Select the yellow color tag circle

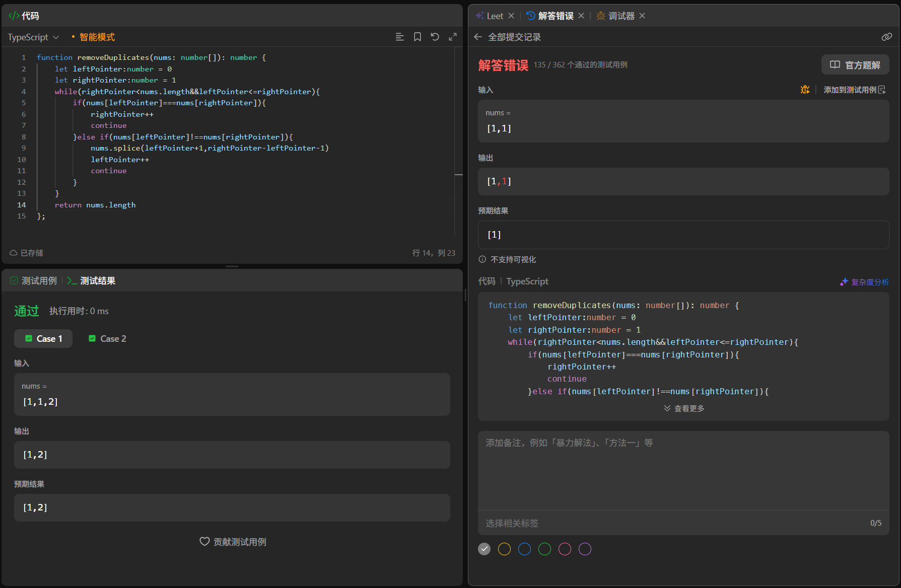[x=504, y=549]
